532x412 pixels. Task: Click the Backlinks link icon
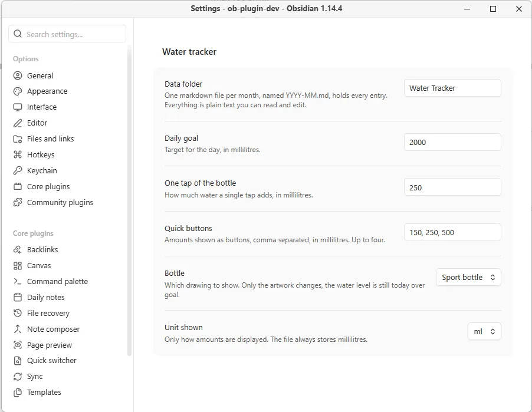(x=18, y=249)
